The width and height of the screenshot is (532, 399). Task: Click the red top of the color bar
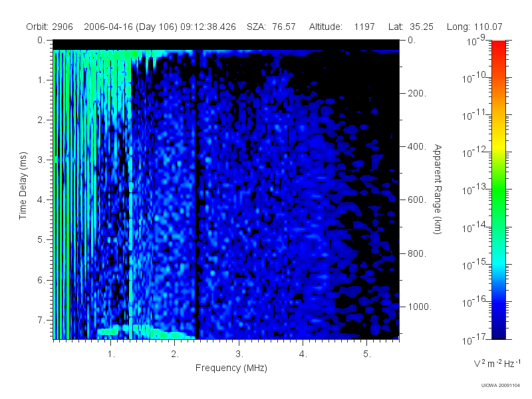pyautogui.click(x=499, y=47)
